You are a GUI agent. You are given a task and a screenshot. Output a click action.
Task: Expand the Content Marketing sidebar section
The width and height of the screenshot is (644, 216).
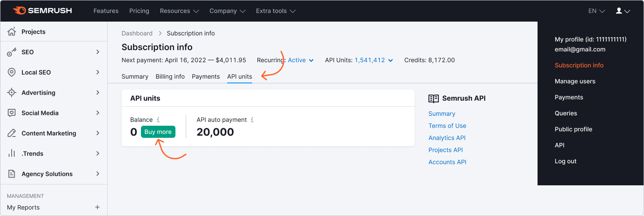pos(98,133)
